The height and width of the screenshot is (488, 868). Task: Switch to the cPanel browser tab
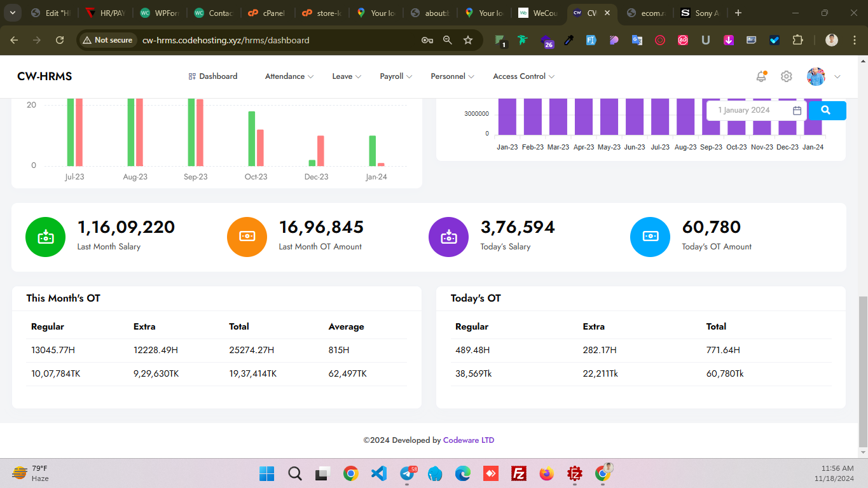(x=267, y=13)
